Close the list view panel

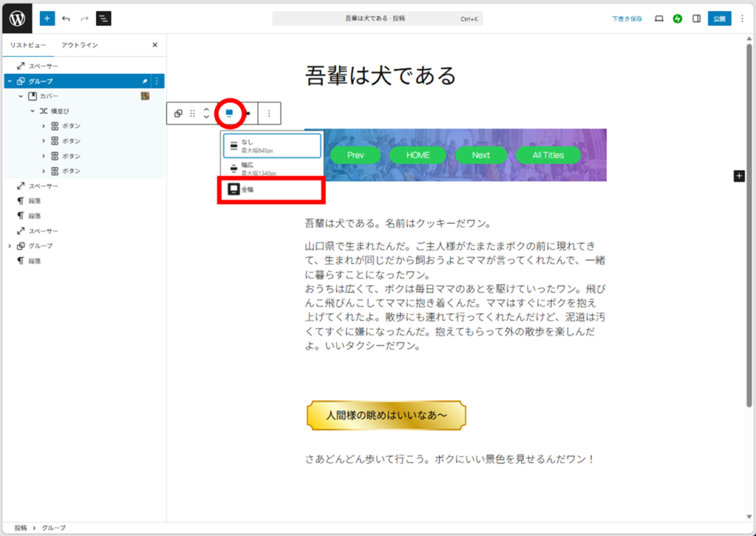tap(154, 45)
